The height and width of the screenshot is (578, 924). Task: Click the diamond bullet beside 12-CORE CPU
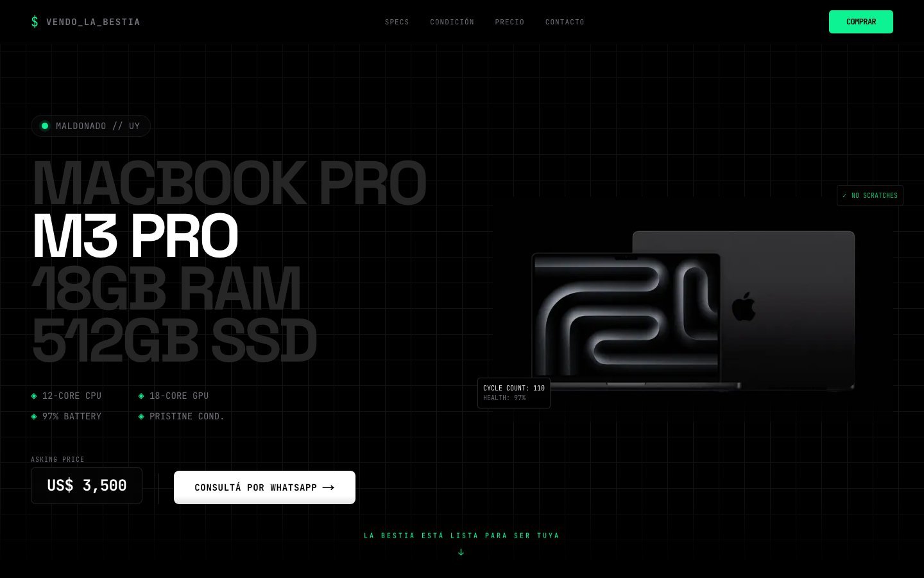[x=34, y=396]
